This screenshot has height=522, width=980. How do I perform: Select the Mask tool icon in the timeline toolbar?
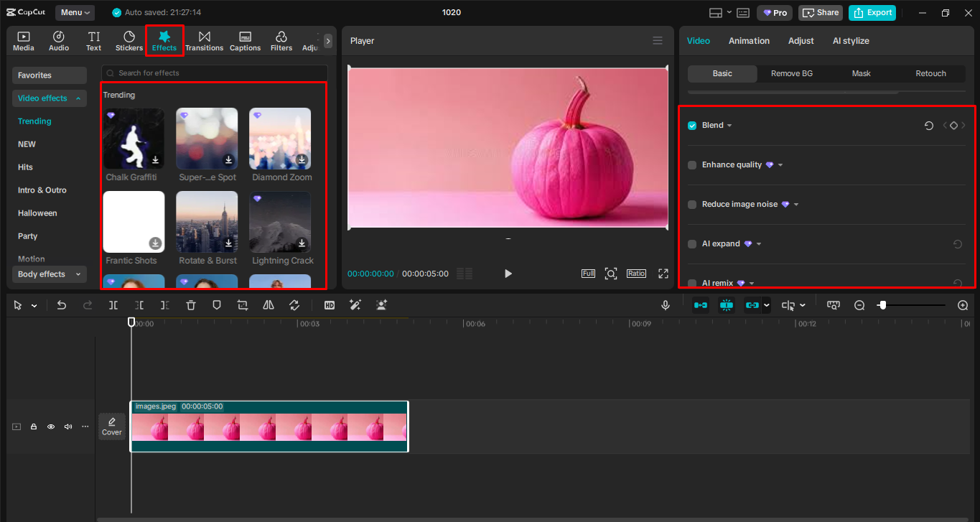pyautogui.click(x=216, y=304)
